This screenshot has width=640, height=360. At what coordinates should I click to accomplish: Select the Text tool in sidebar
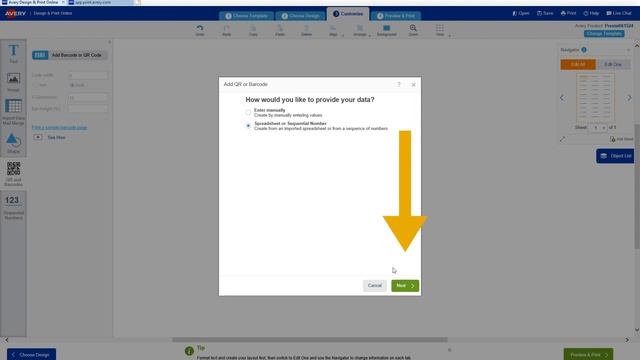(13, 54)
